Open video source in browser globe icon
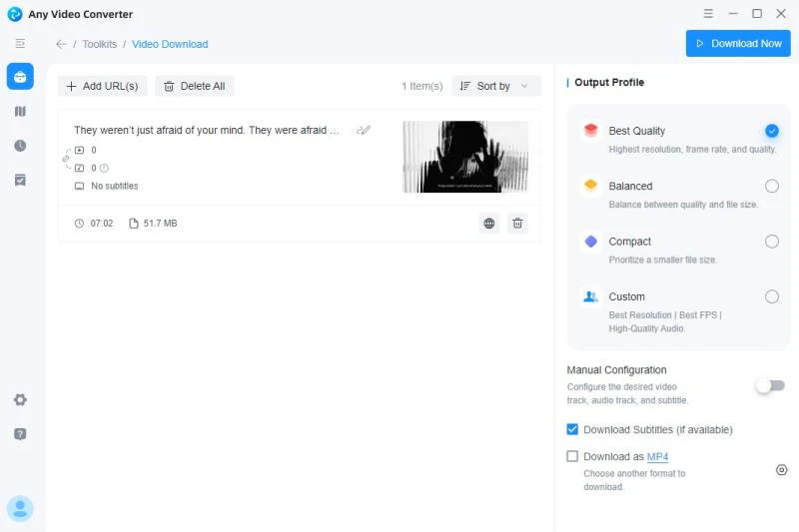 click(489, 224)
